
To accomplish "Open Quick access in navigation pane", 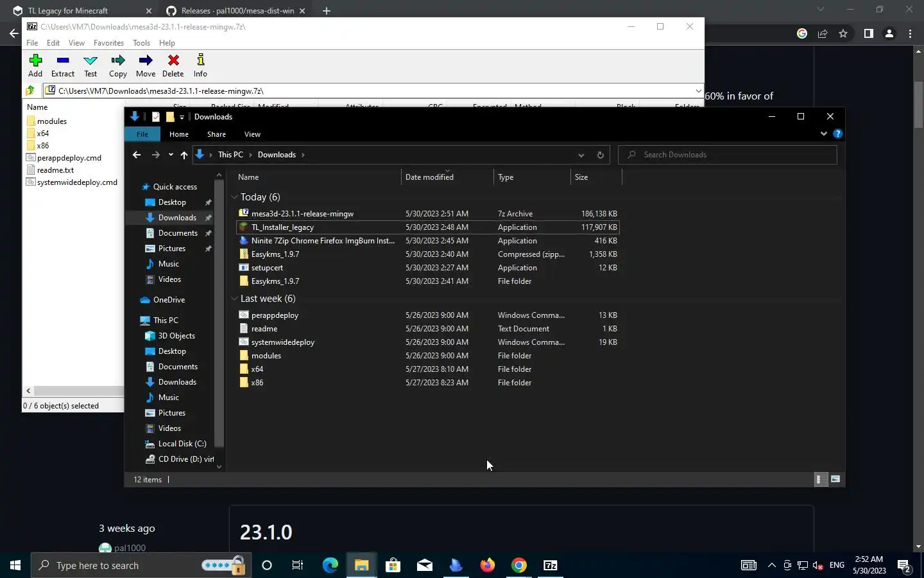I will pos(175,186).
